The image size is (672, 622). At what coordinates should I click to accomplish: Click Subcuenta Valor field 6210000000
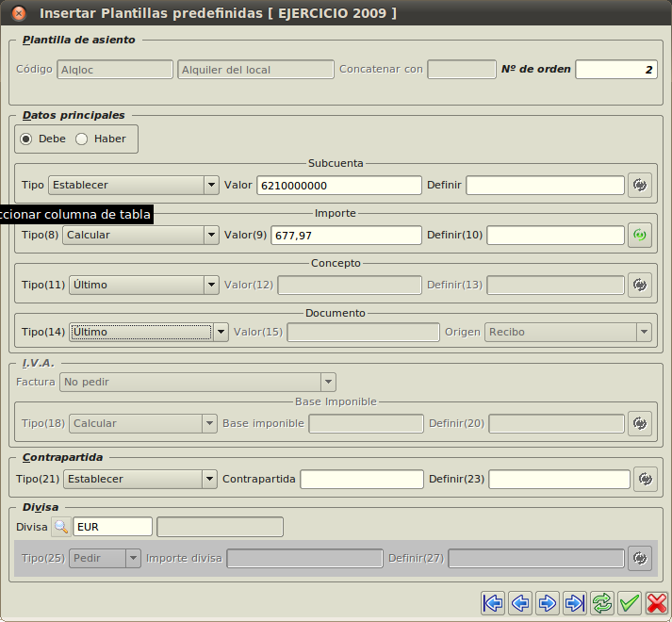click(339, 185)
